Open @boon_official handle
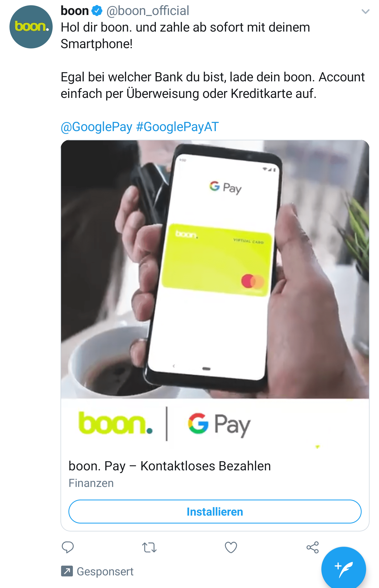The image size is (379, 588). [x=148, y=11]
